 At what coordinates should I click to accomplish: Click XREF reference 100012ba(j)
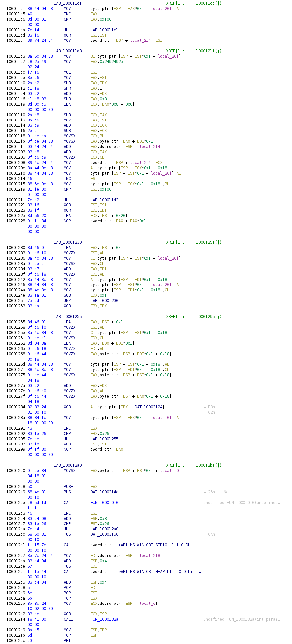(x=209, y=465)
